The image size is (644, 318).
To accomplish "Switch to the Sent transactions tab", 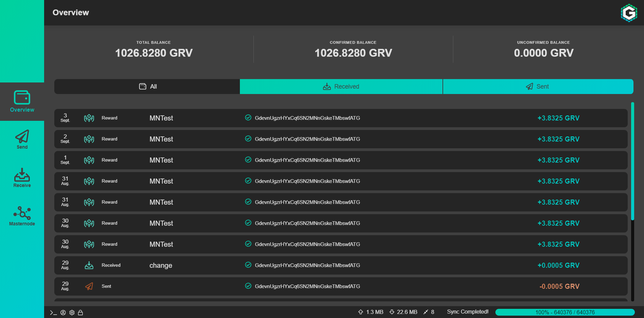I will pyautogui.click(x=538, y=87).
